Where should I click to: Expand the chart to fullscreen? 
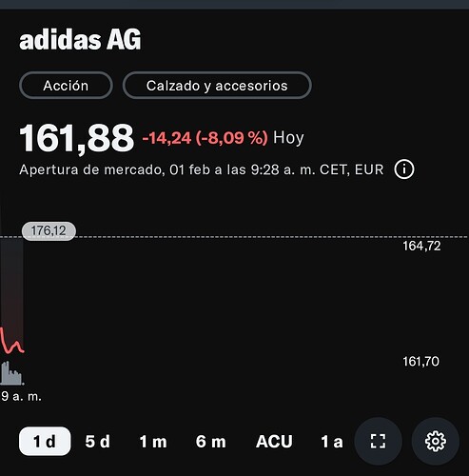pos(378,441)
